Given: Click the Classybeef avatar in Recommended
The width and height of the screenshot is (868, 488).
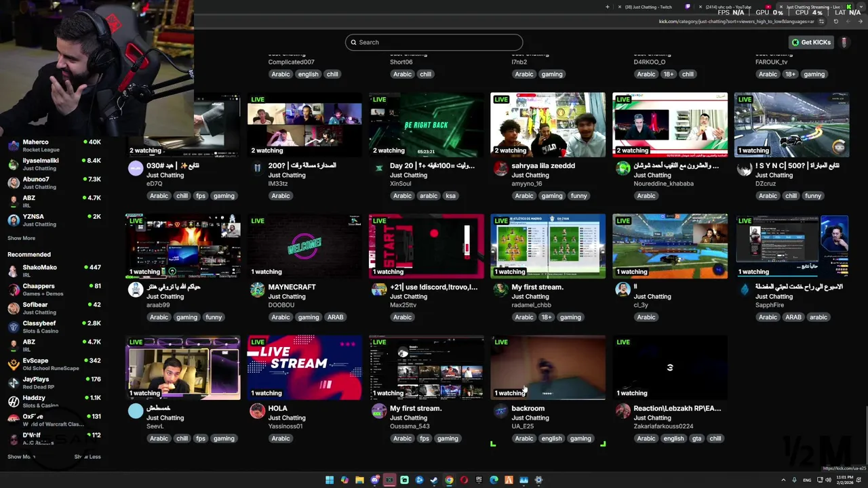Looking at the screenshot, I should point(13,327).
